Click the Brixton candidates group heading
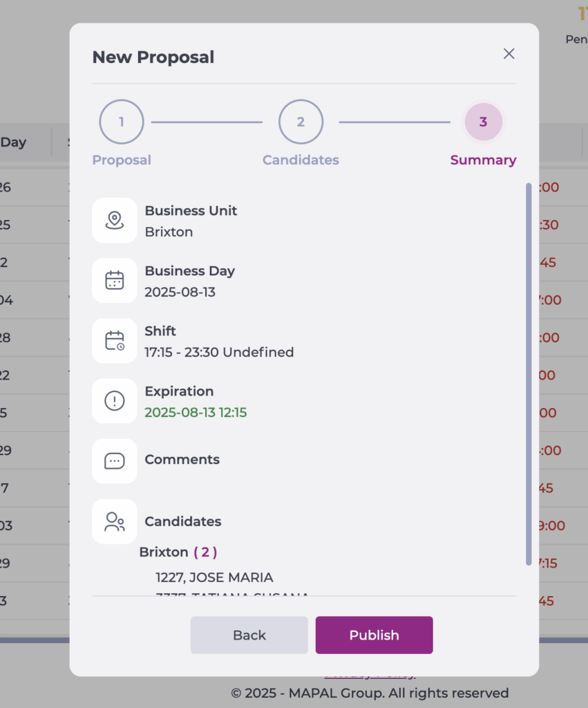This screenshot has width=588, height=708. pyautogui.click(x=164, y=552)
